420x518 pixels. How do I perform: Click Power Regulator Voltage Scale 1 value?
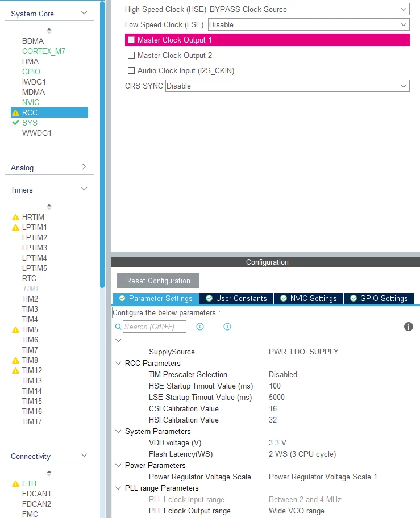[323, 477]
